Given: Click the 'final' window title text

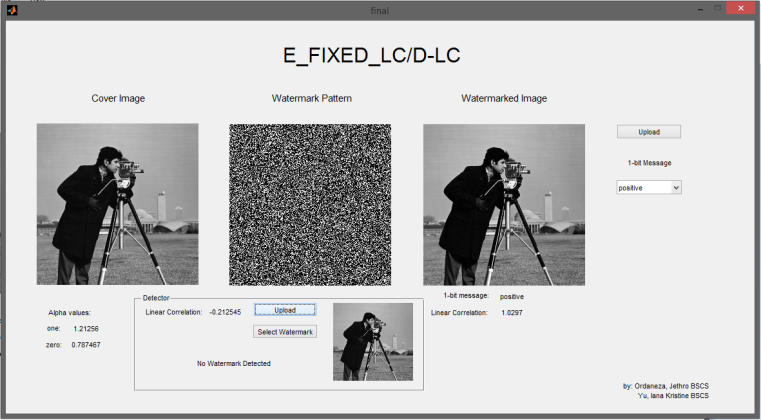Looking at the screenshot, I should pyautogui.click(x=380, y=10).
